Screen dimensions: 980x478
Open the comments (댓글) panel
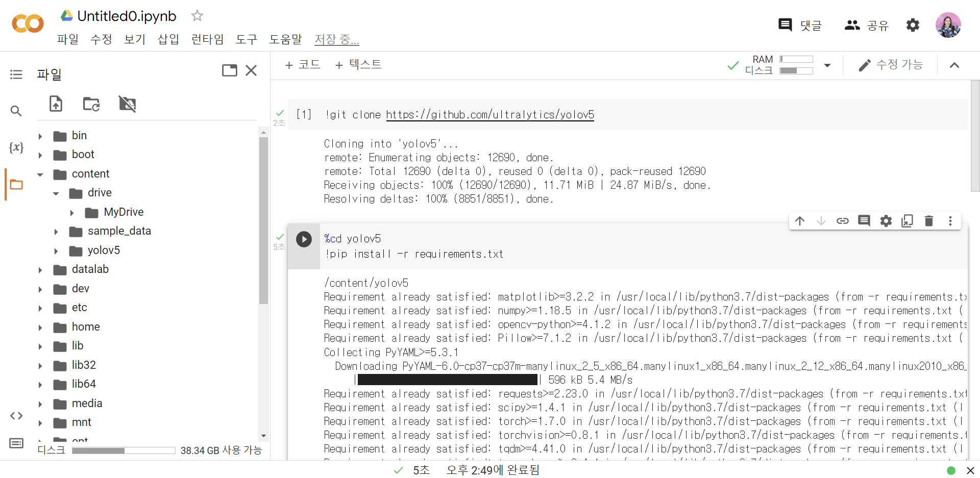(x=799, y=24)
